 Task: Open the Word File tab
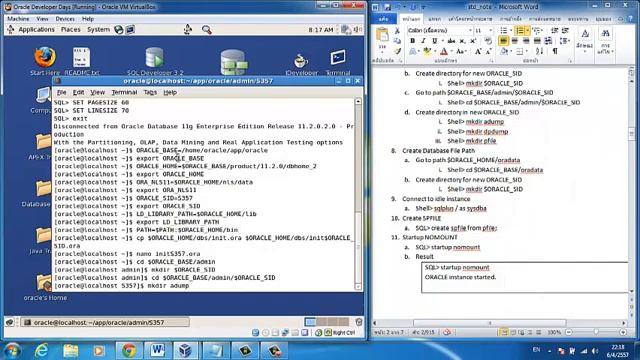384,19
